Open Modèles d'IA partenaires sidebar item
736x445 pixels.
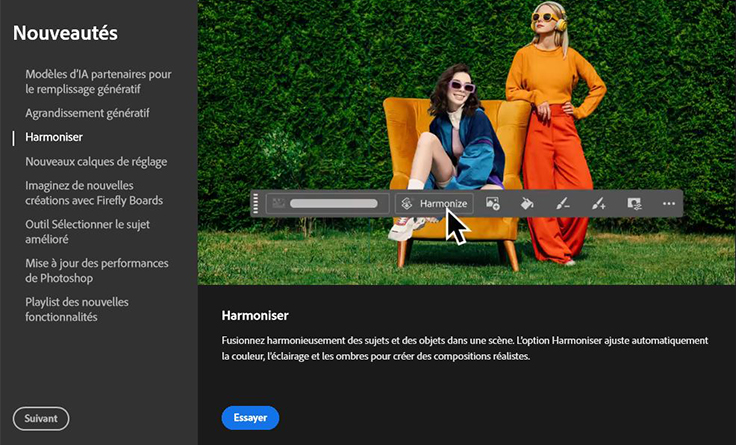[x=98, y=82]
